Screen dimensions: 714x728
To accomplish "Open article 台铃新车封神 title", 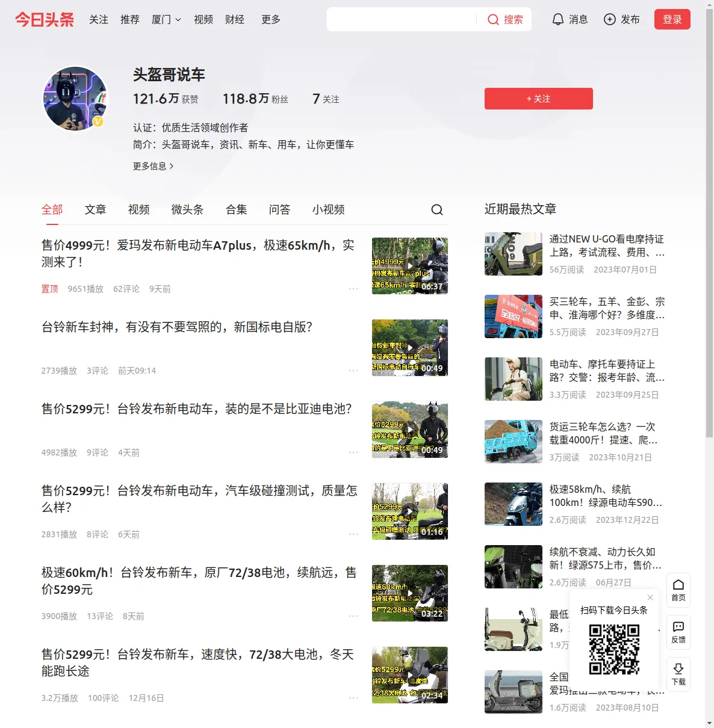I will pyautogui.click(x=177, y=327).
